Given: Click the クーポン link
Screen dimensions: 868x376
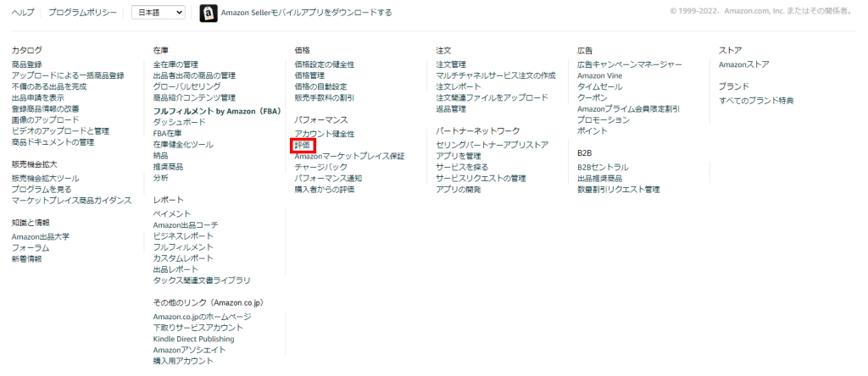Looking at the screenshot, I should point(593,98).
